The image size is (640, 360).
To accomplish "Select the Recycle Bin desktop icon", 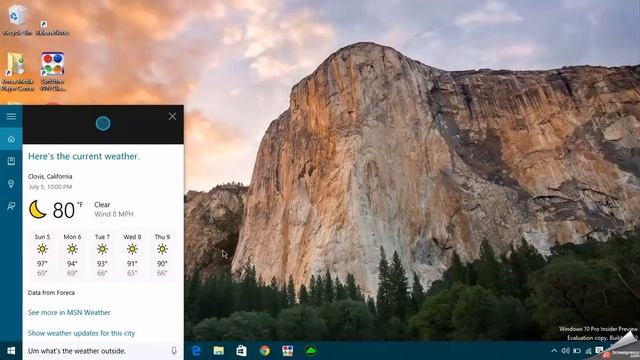I will pos(16,20).
